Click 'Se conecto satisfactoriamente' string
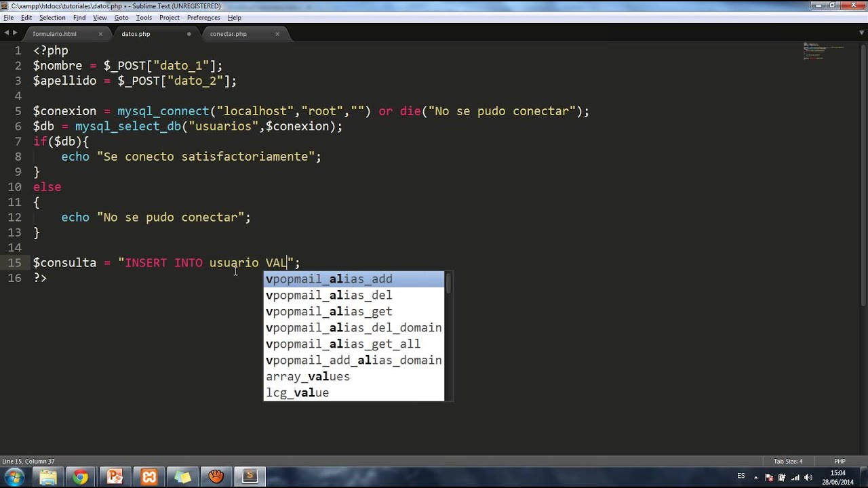The width and height of the screenshot is (868, 488). pos(209,157)
